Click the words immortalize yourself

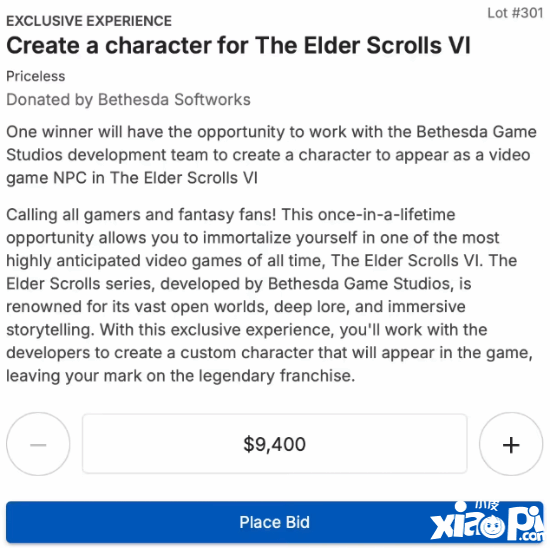click(x=280, y=238)
